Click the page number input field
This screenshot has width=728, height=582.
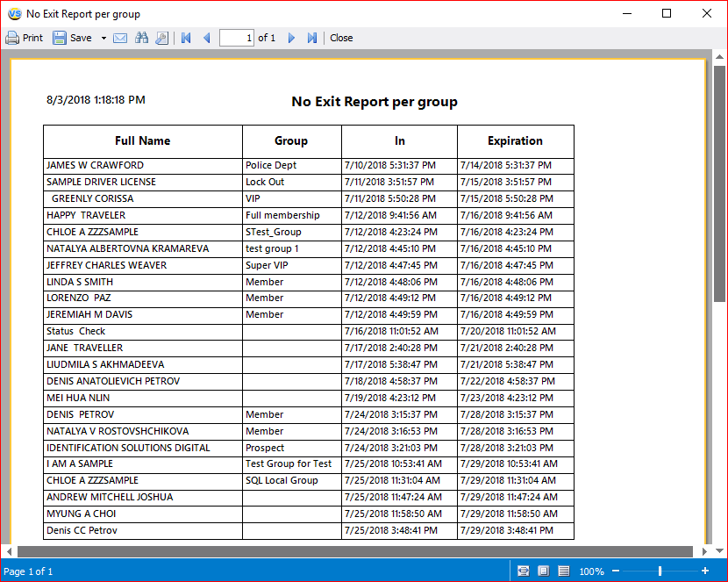click(x=236, y=38)
